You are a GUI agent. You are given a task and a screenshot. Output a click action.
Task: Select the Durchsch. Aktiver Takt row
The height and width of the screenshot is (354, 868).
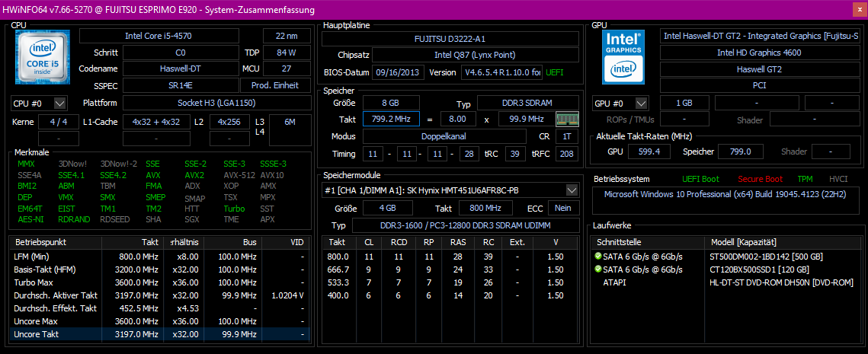[x=159, y=295]
